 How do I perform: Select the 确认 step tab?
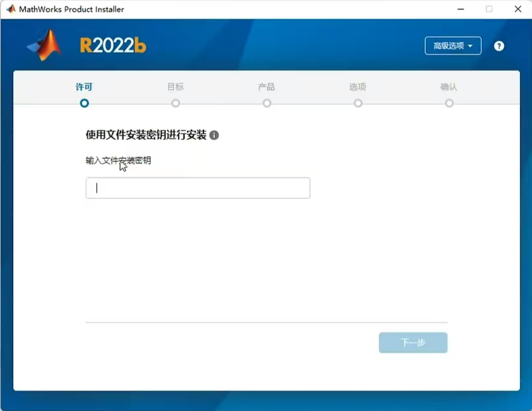[449, 87]
